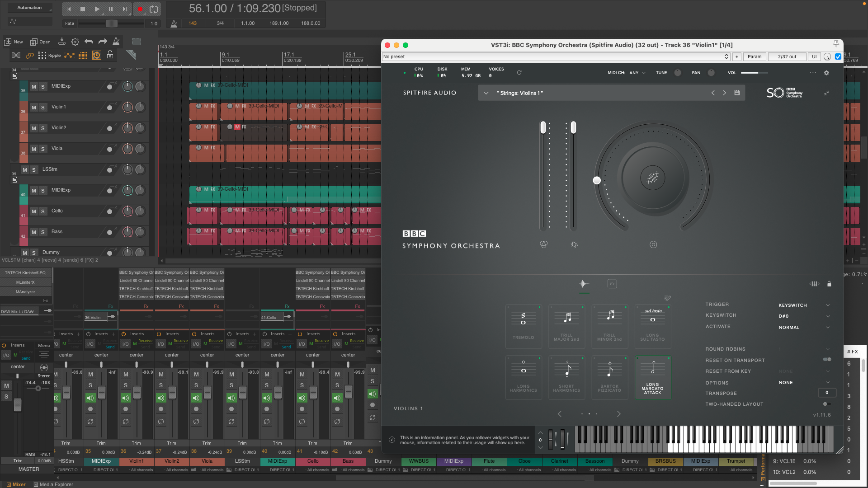Toggle the plugin bypass checkbox

pos(838,57)
